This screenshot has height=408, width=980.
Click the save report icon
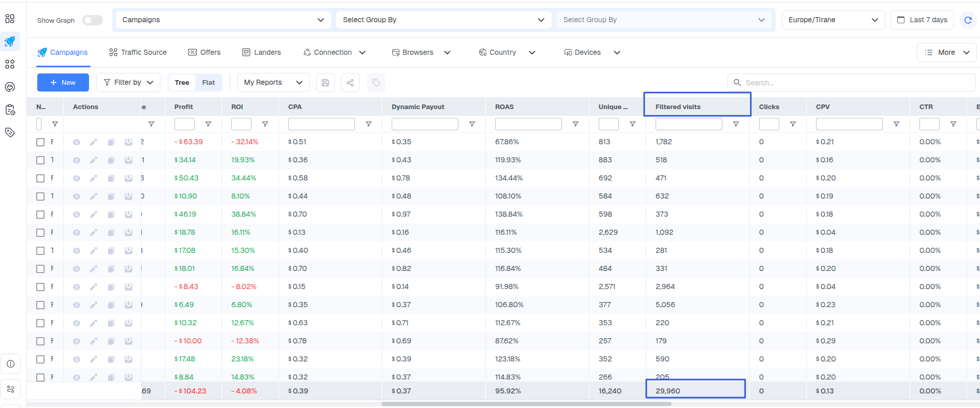point(325,83)
